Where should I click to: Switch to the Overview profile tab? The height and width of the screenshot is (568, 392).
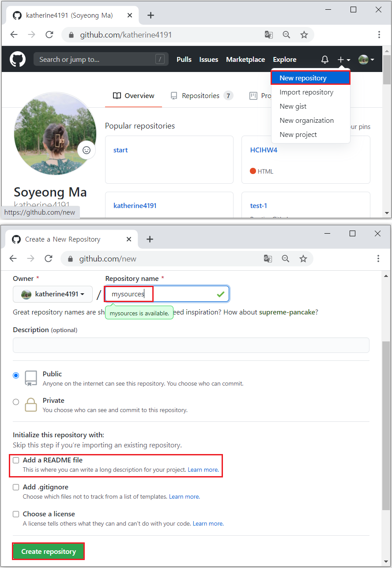tap(133, 95)
